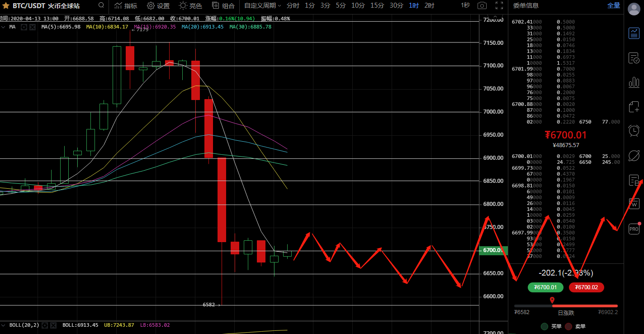Click the MA(20):6913.45 label
This screenshot has width=644, height=334.
[203, 27]
